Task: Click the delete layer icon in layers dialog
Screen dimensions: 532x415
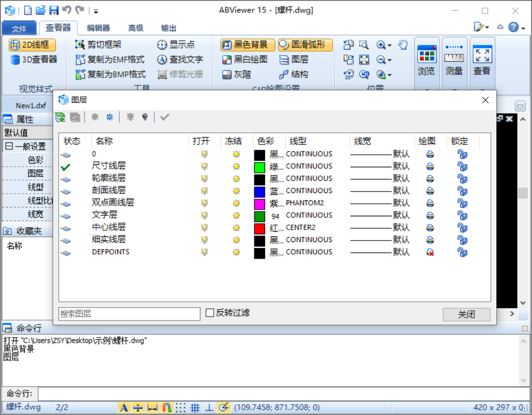Action: click(x=75, y=117)
